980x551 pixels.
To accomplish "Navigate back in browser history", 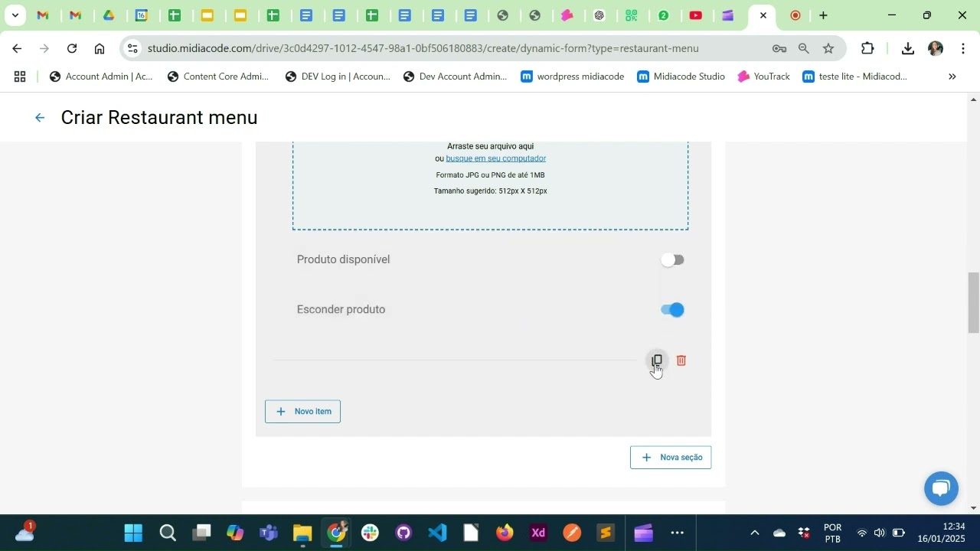I will click(17, 48).
